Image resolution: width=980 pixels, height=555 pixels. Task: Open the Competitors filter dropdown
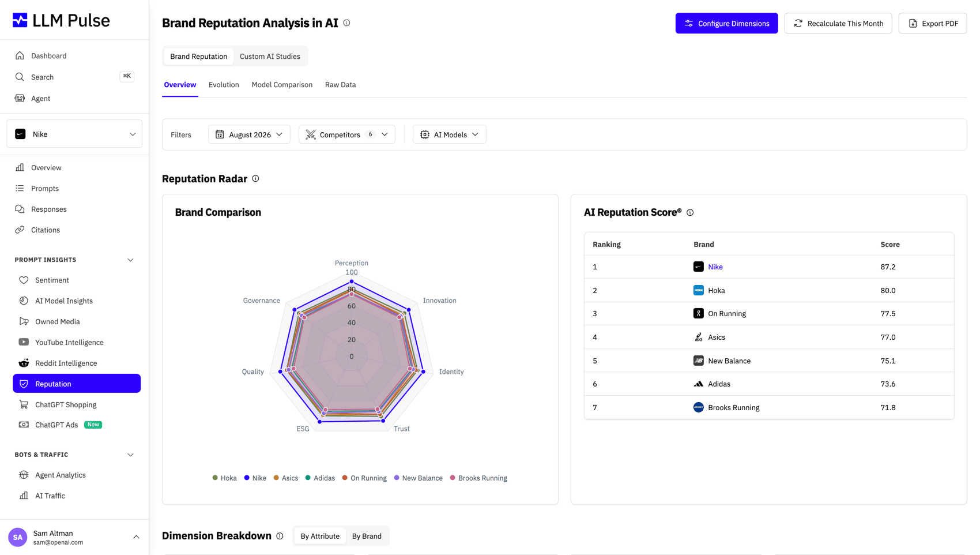point(347,135)
